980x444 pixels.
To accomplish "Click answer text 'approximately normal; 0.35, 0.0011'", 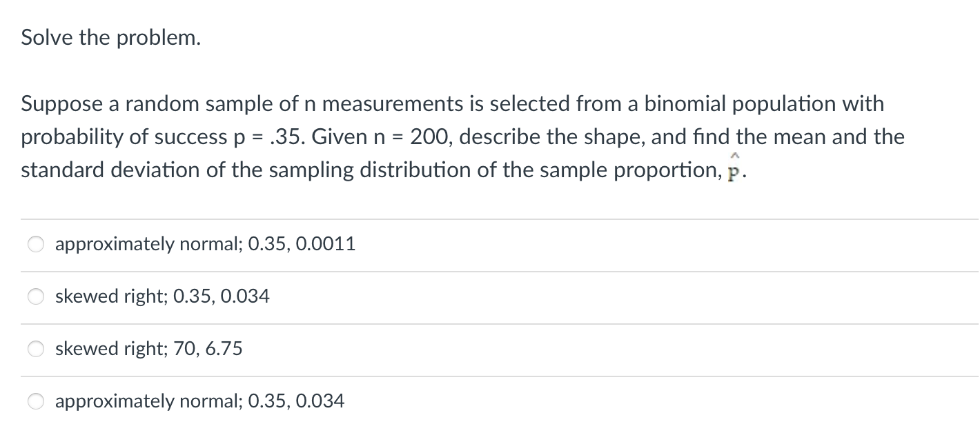I will tap(206, 244).
